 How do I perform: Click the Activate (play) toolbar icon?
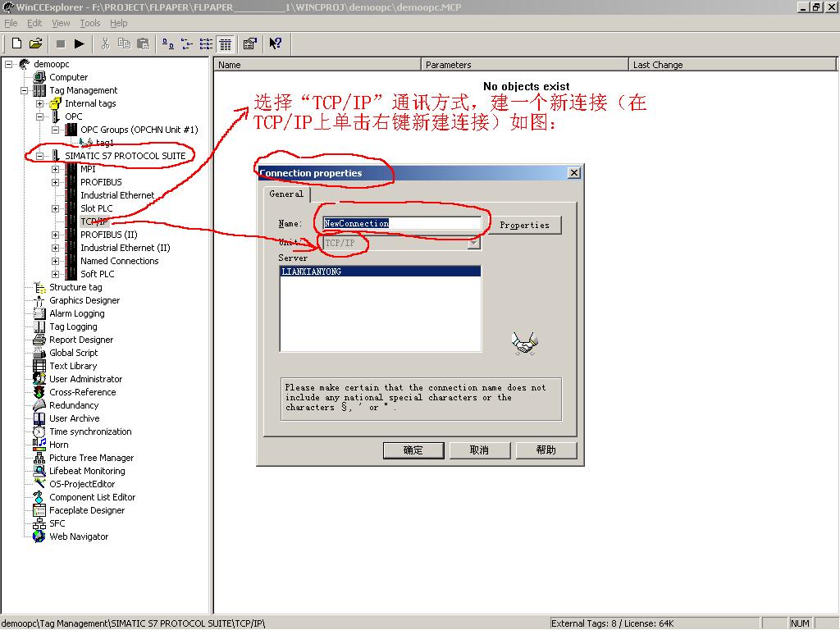[x=80, y=44]
